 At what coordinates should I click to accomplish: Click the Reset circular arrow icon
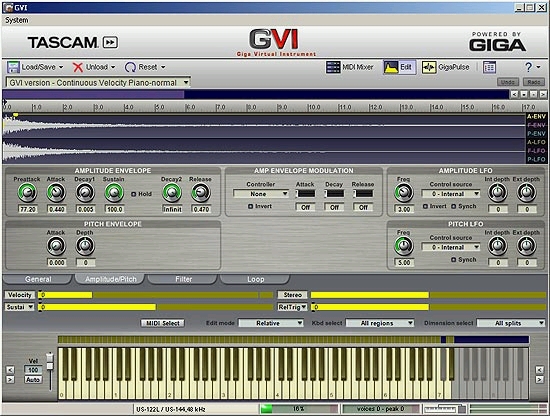click(x=130, y=67)
